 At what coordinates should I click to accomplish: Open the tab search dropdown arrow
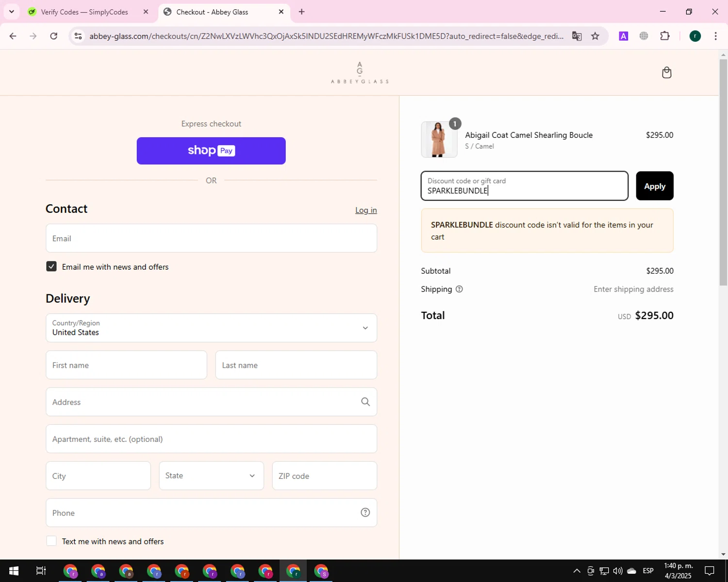coord(12,12)
